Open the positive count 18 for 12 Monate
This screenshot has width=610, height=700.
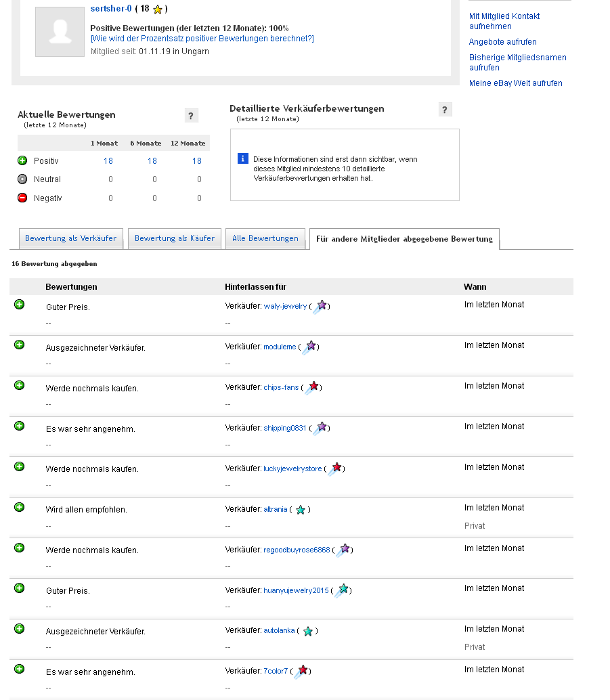(197, 160)
